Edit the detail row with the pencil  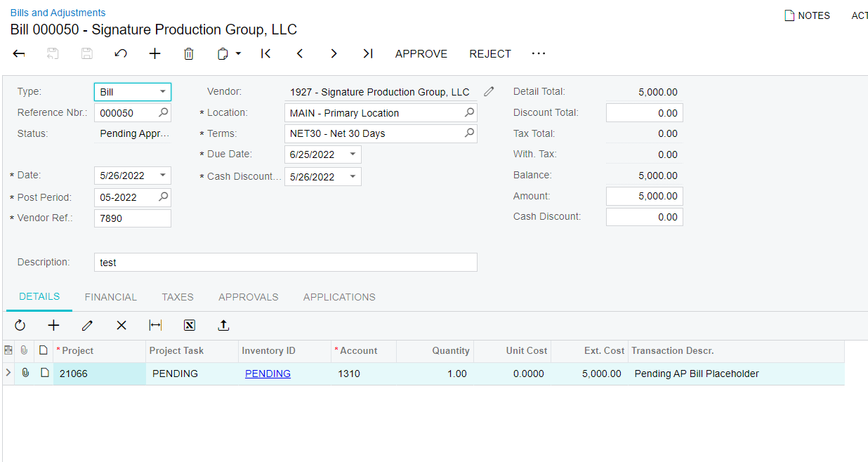pos(87,325)
